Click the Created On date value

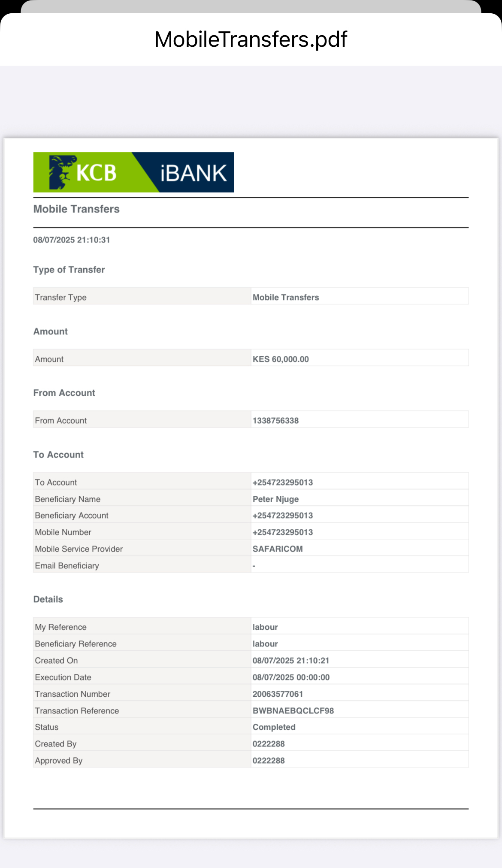pos(291,661)
